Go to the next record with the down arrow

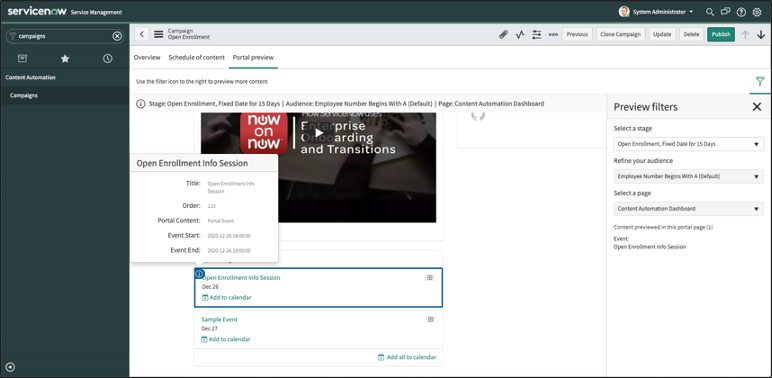coord(761,34)
